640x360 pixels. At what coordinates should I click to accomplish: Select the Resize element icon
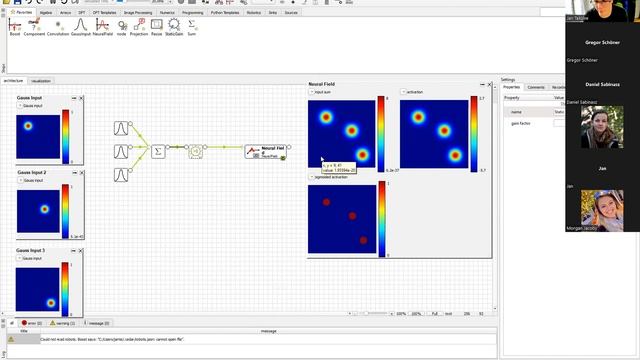[156, 25]
